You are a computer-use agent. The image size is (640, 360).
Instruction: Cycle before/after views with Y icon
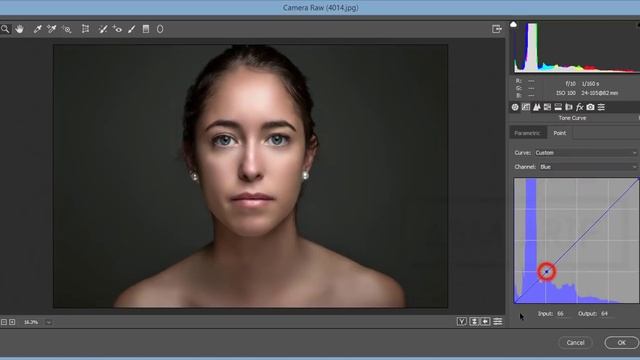[462, 322]
